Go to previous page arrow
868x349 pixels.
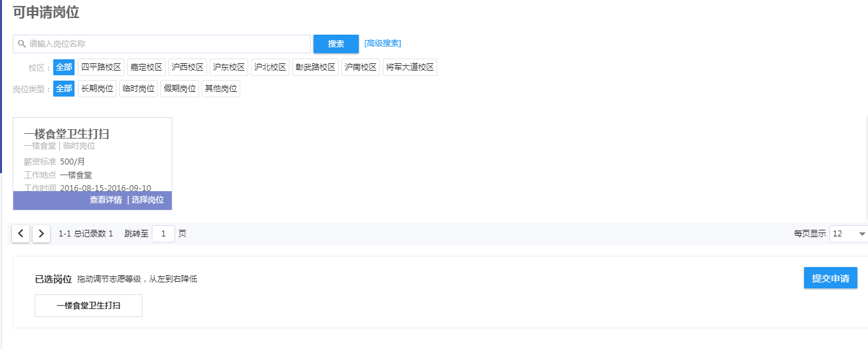pyautogui.click(x=21, y=234)
